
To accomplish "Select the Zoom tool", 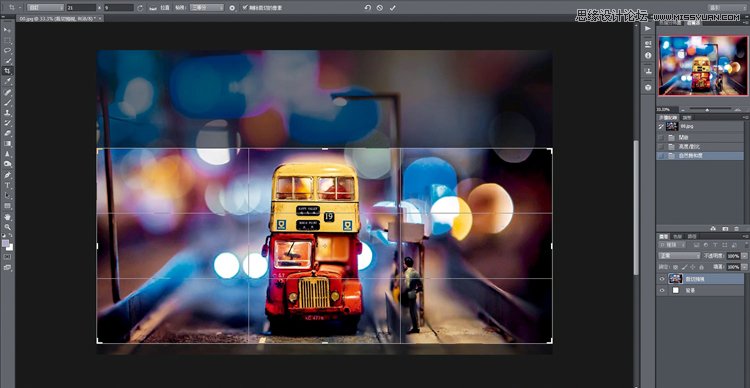I will [8, 227].
